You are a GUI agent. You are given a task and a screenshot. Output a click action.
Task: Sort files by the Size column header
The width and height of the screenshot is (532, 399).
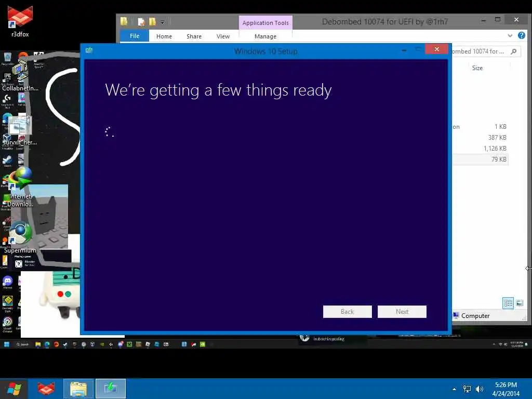pos(477,68)
